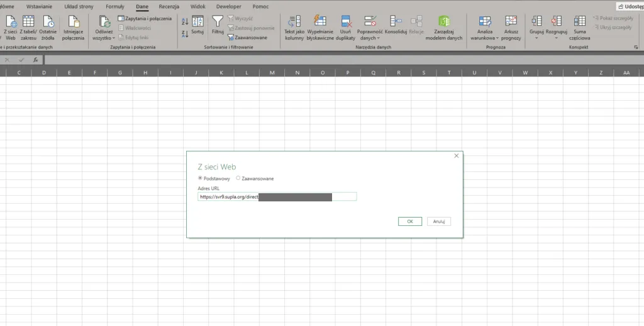
Task: Open Zaawansowane filter options
Action: point(247,37)
